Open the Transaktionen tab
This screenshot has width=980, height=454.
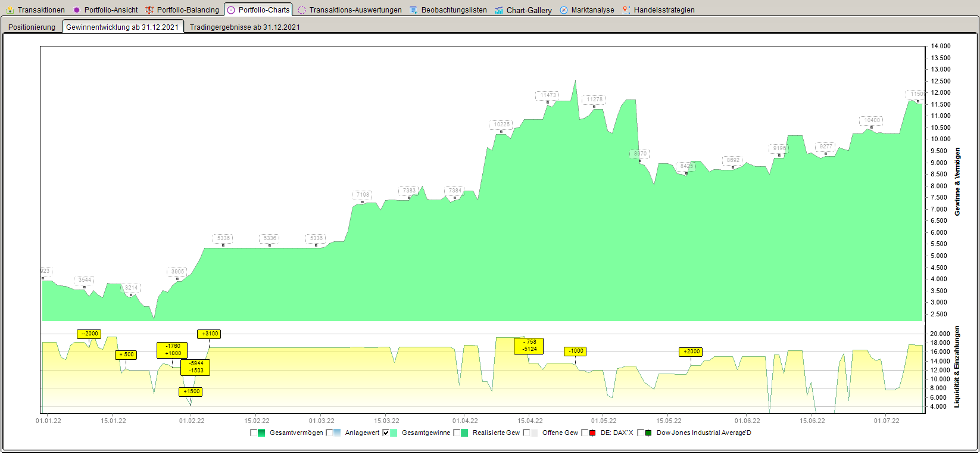[x=36, y=10]
